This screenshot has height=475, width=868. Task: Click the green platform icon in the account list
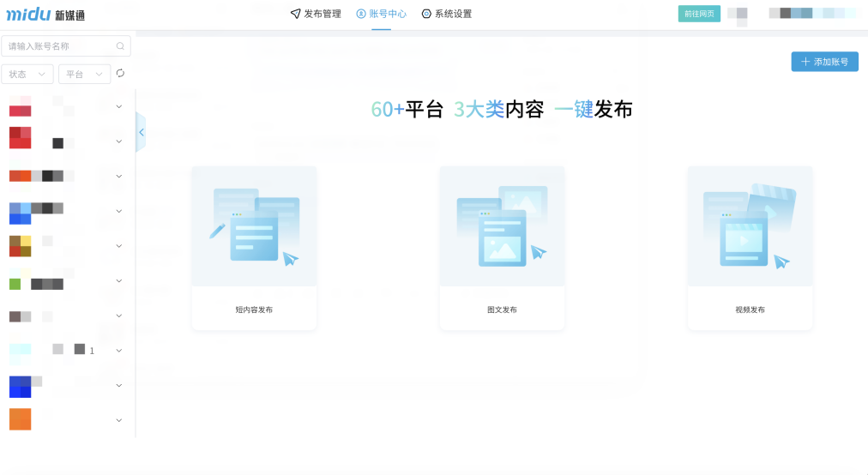tap(15, 284)
